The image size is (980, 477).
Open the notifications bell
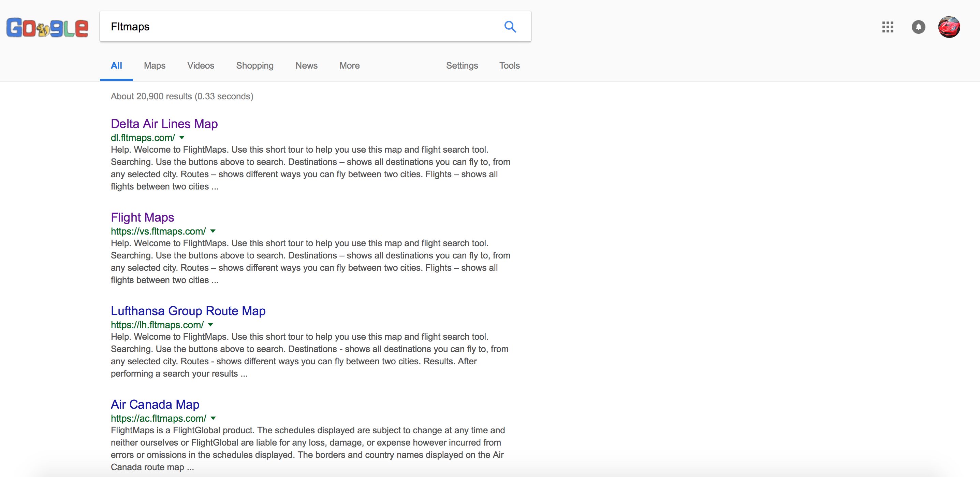click(x=918, y=27)
